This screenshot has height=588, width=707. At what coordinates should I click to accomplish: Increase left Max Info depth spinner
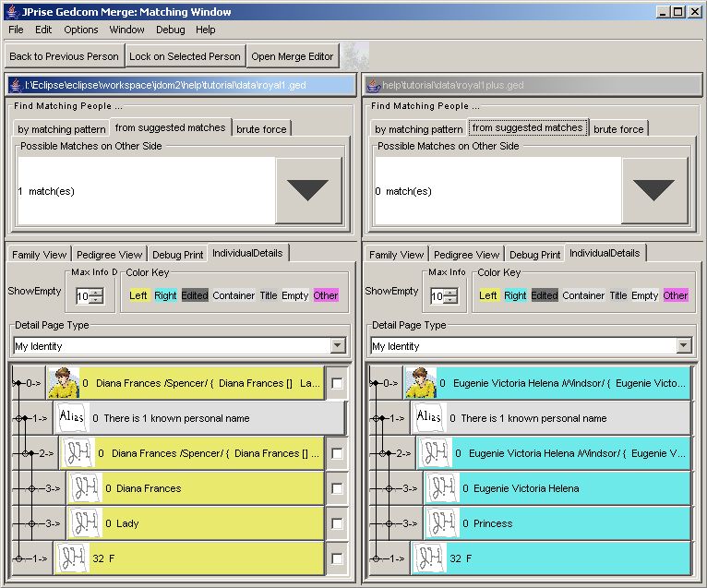pyautogui.click(x=97, y=292)
